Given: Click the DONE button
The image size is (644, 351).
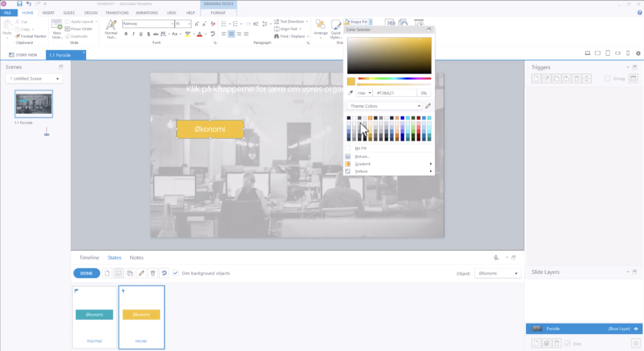Looking at the screenshot, I should click(86, 273).
